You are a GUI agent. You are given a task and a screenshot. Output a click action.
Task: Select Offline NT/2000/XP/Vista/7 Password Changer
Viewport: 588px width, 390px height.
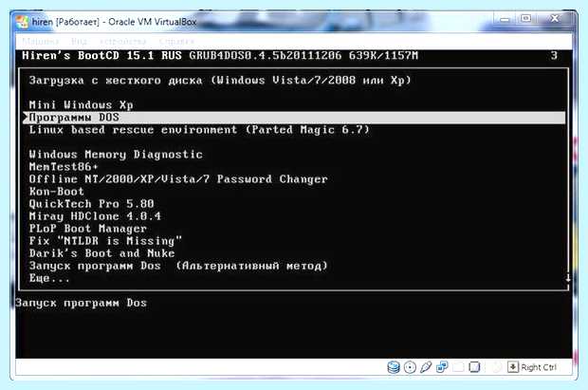[178, 179]
